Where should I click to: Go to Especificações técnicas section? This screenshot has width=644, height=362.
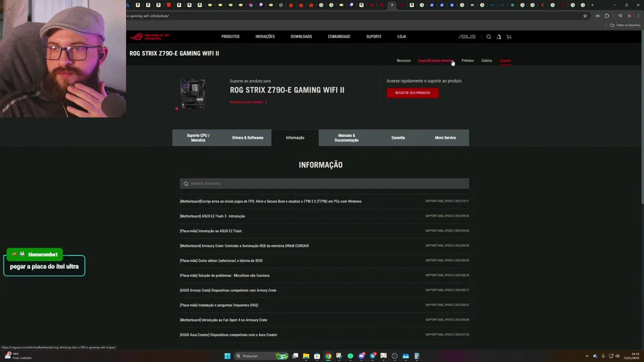click(436, 61)
